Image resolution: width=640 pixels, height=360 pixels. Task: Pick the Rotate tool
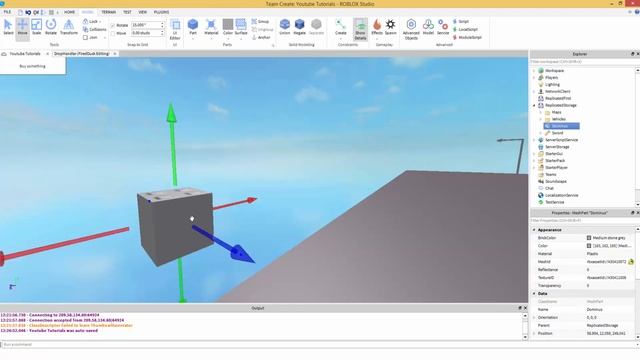pos(51,27)
